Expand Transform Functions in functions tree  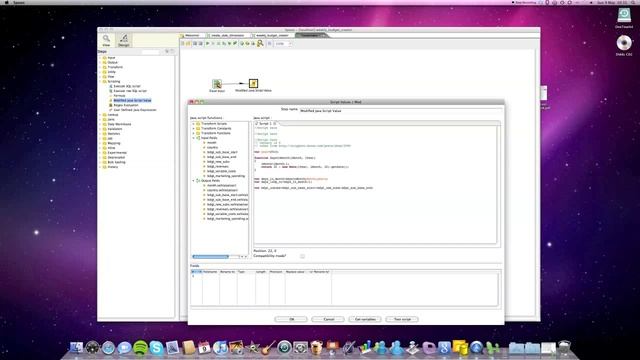[x=193, y=133]
